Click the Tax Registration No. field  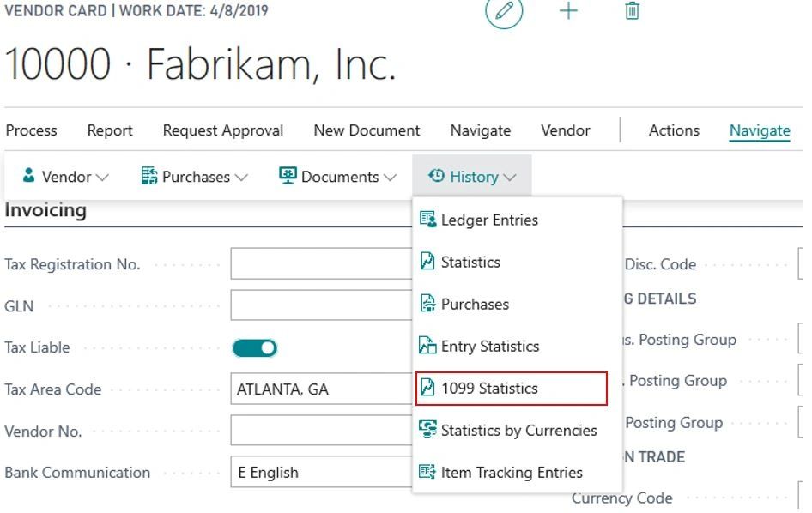pos(321,263)
